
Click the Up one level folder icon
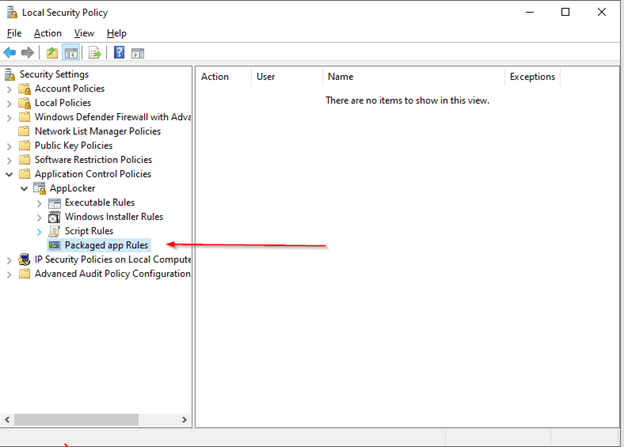point(52,53)
